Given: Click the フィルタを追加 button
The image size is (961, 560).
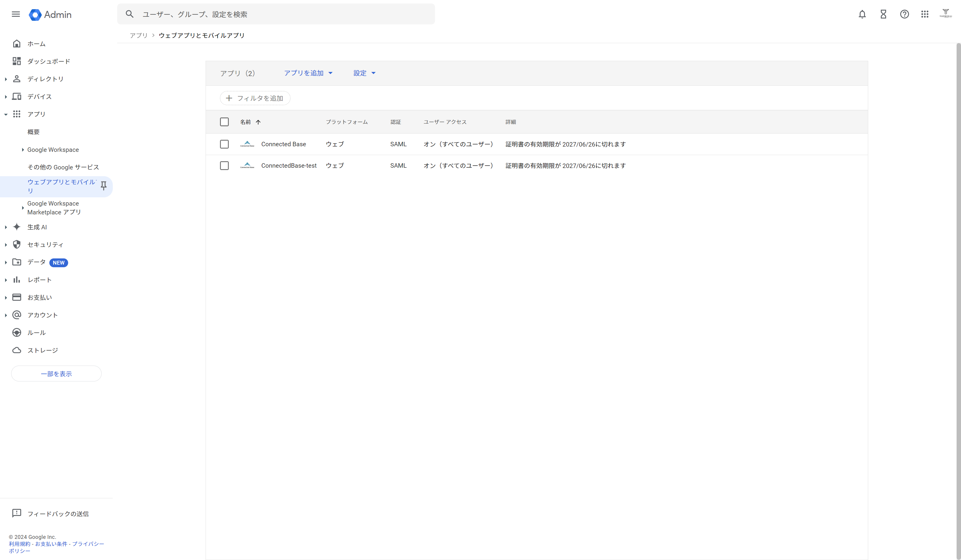Looking at the screenshot, I should (255, 98).
